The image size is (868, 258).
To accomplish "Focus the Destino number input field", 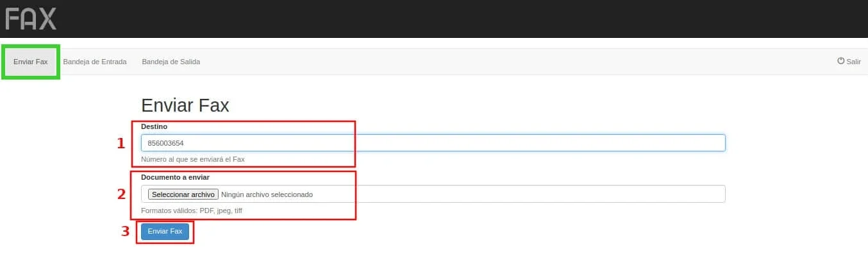I will [x=433, y=142].
